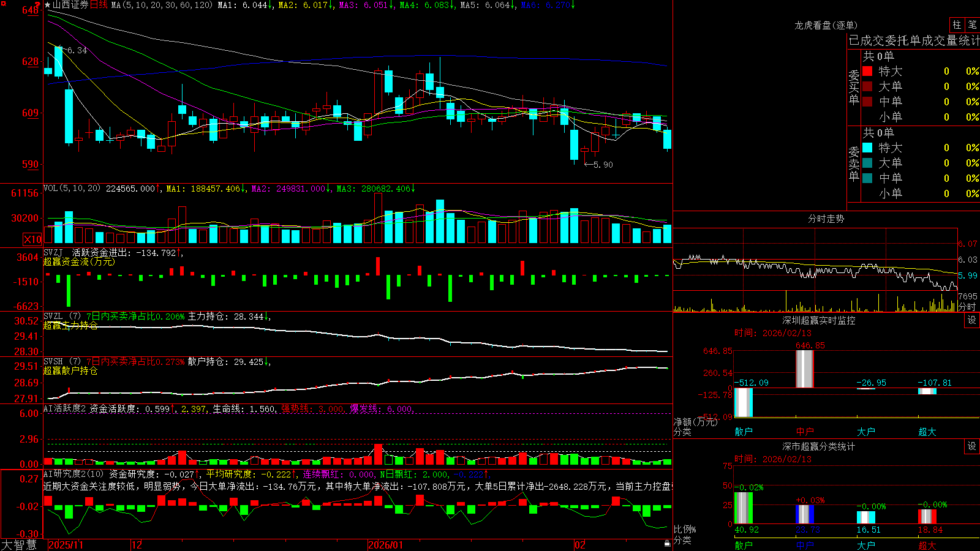
Task: Click the lock icon at the chart's bottom right
Action: pos(668,544)
